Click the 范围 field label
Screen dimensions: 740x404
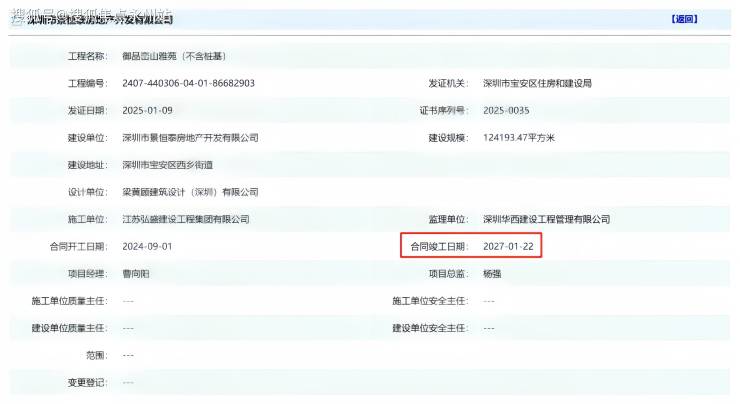[96, 355]
